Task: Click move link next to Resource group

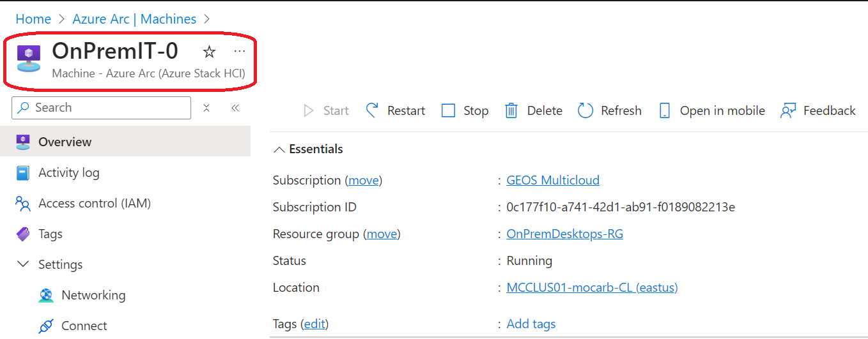Action: (x=382, y=234)
